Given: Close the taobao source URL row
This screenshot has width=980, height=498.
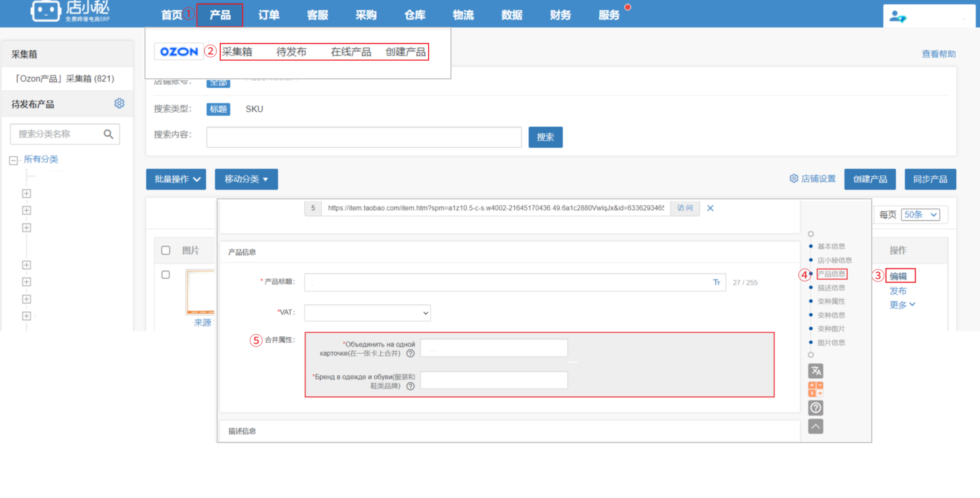Looking at the screenshot, I should point(710,208).
